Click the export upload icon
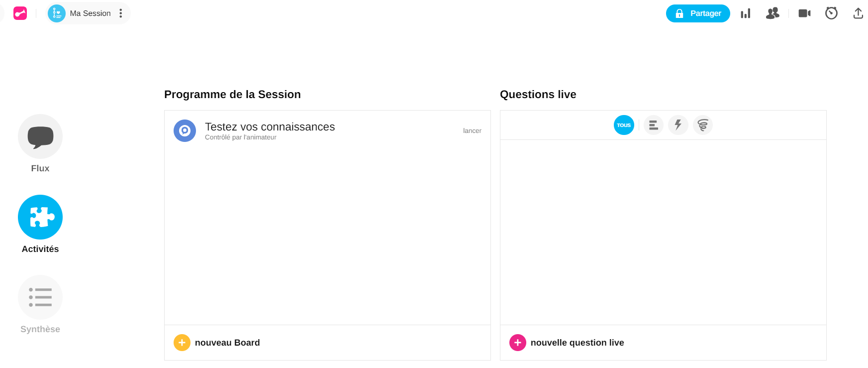 pyautogui.click(x=858, y=13)
